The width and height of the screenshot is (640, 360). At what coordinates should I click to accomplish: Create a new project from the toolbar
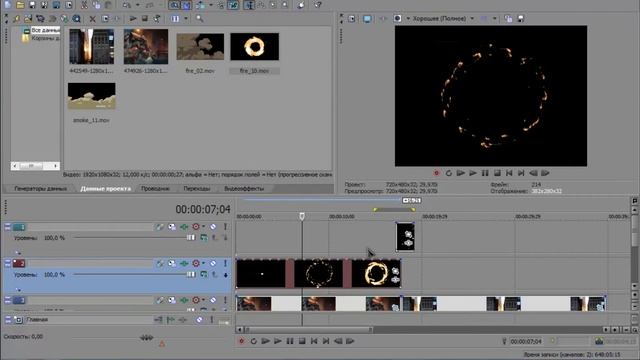pyautogui.click(x=8, y=5)
